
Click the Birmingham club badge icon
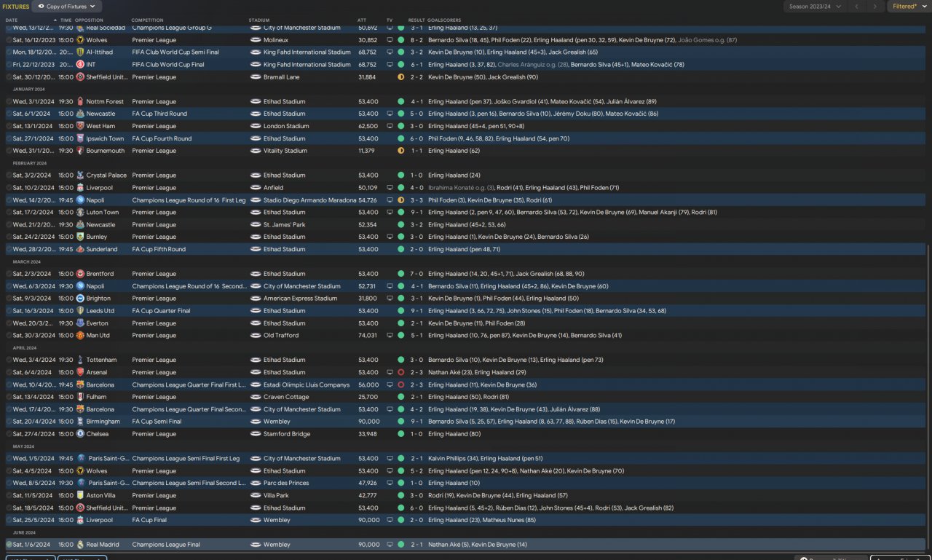(x=80, y=422)
